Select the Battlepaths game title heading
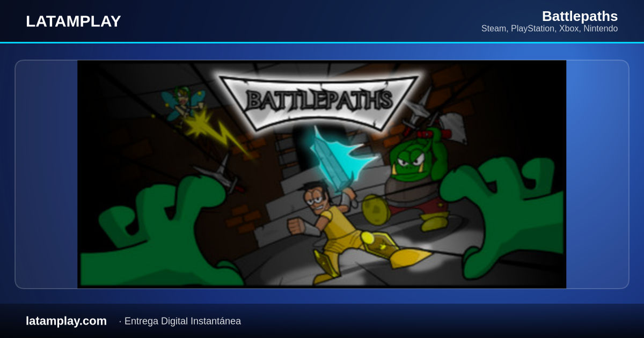Image resolution: width=644 pixels, height=338 pixels. [580, 16]
